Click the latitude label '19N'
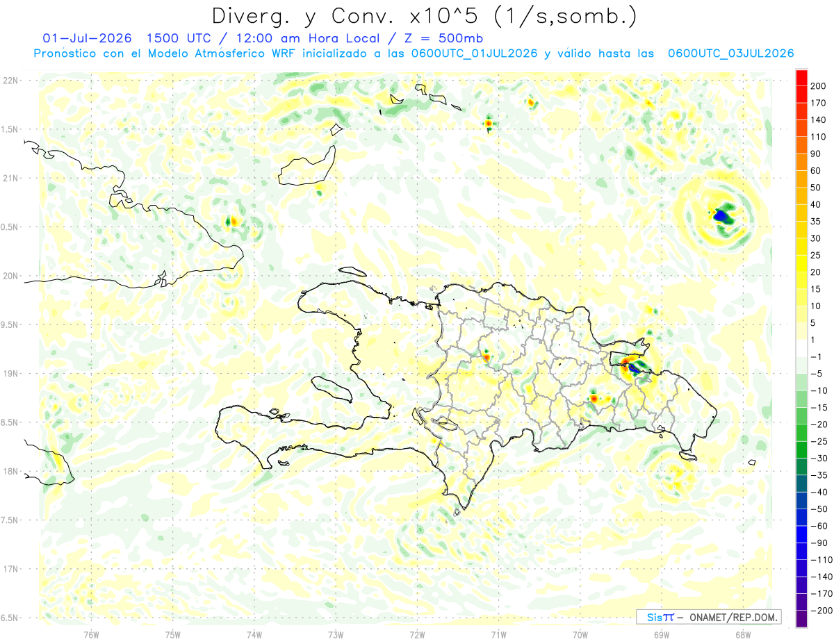 [11, 374]
